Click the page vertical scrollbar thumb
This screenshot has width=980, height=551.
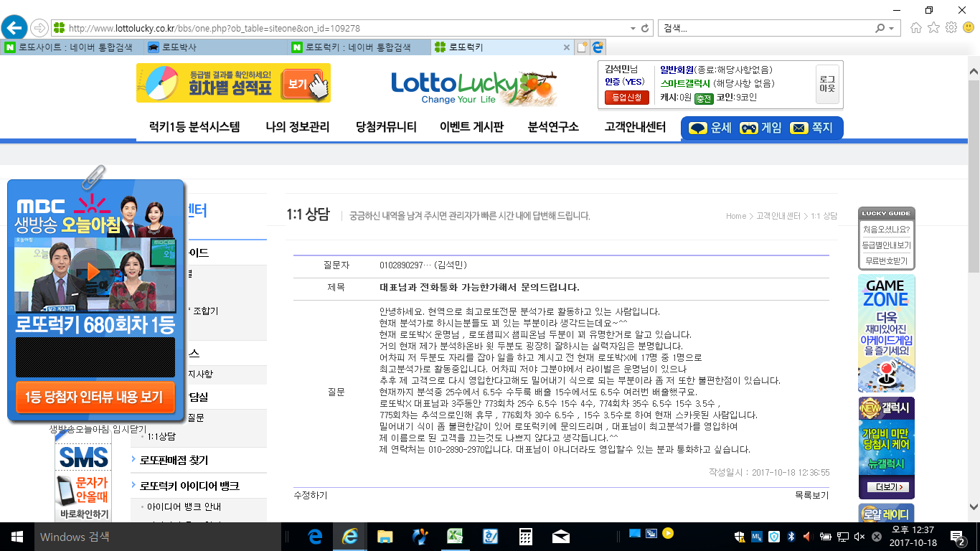point(974,172)
